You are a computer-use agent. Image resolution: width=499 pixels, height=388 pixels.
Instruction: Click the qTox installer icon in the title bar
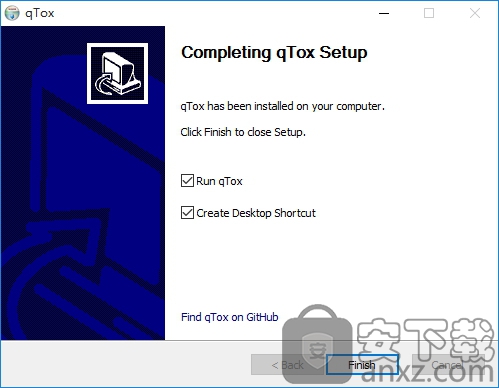click(12, 13)
